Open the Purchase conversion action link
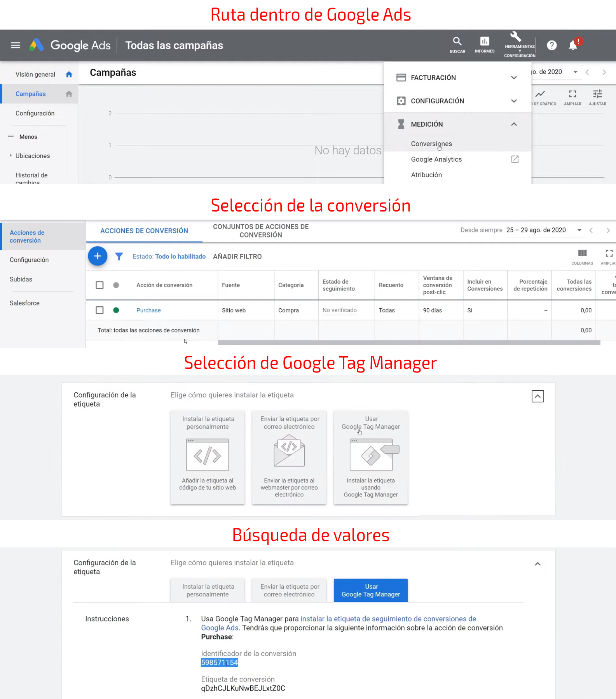The width and height of the screenshot is (616, 699). (148, 310)
